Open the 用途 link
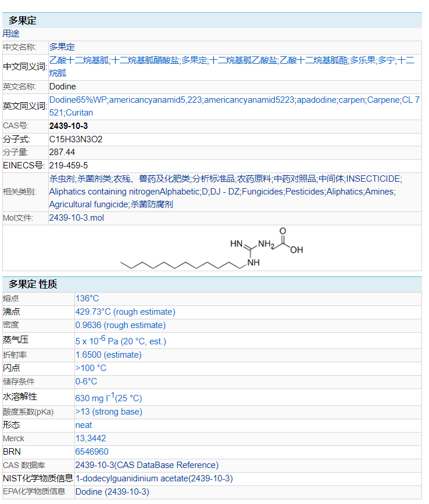Screen dimensions: 429x504 (11, 34)
